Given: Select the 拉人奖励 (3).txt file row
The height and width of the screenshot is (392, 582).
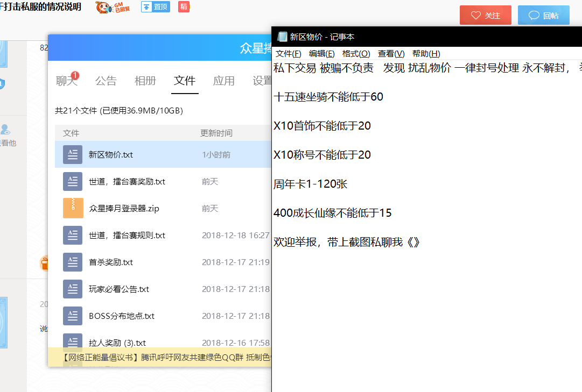Looking at the screenshot, I should click(x=162, y=343).
